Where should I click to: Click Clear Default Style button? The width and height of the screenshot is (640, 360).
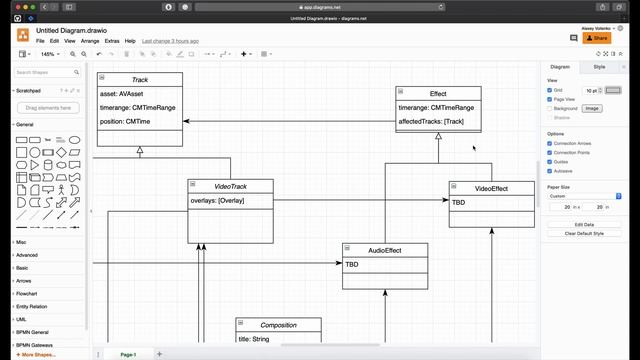(584, 233)
